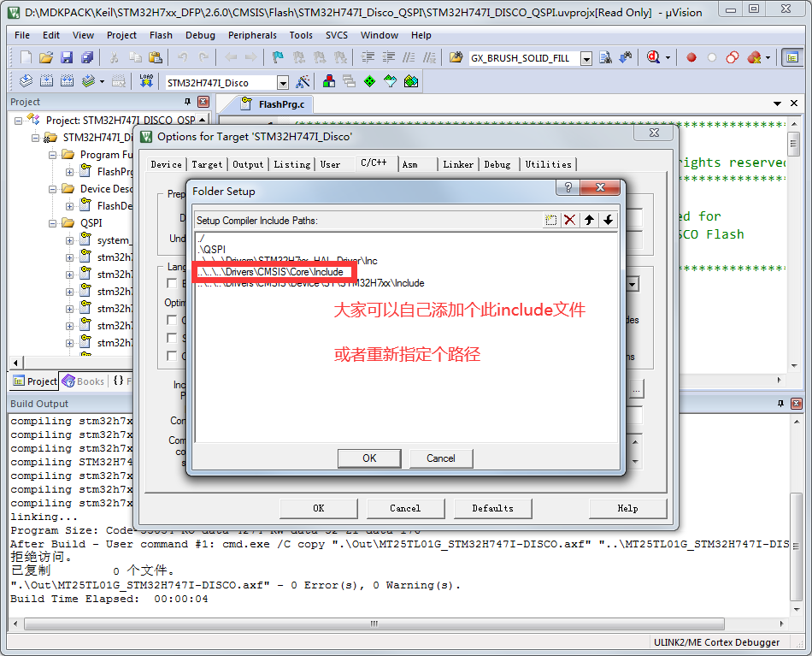This screenshot has width=812, height=656.
Task: Collapse the Project root tree node
Action: [x=19, y=121]
